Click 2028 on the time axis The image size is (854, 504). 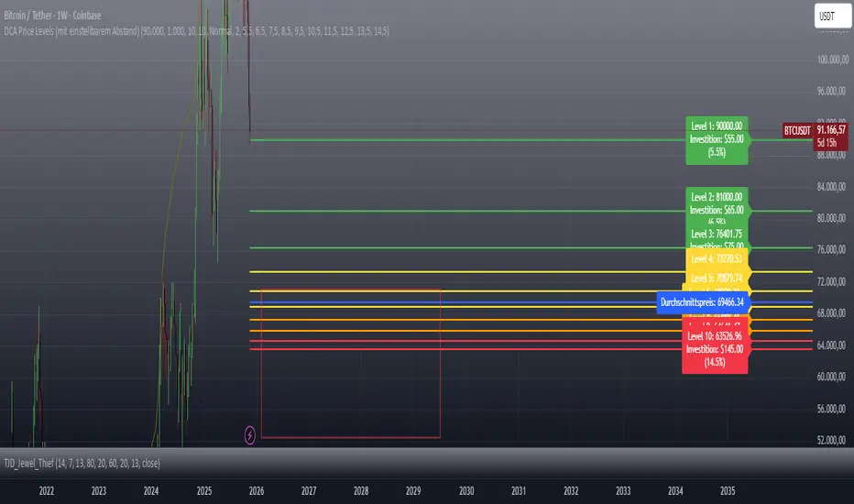pos(361,491)
